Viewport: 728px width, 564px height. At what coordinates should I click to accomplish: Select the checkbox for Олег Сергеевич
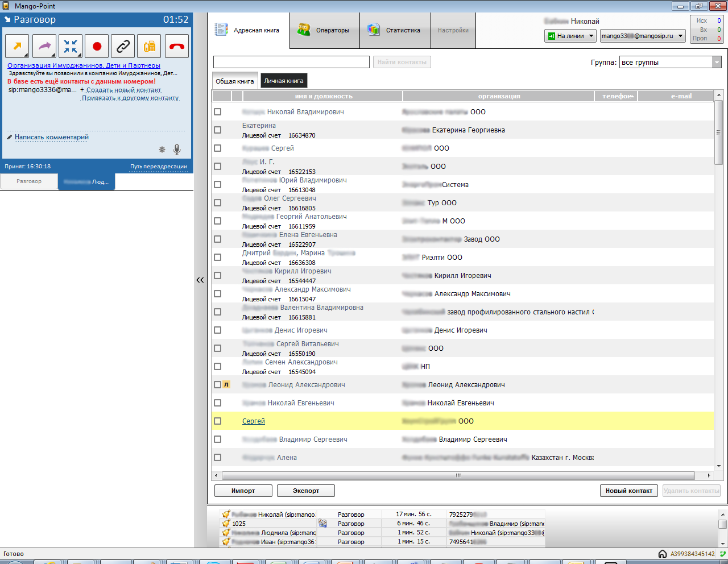[x=217, y=203]
